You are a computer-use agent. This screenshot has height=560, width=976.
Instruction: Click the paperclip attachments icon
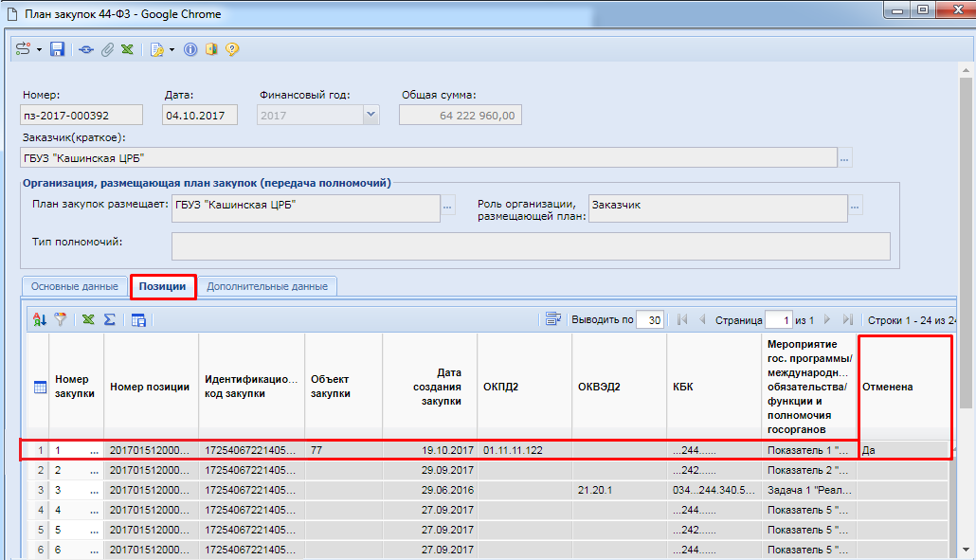coord(107,49)
